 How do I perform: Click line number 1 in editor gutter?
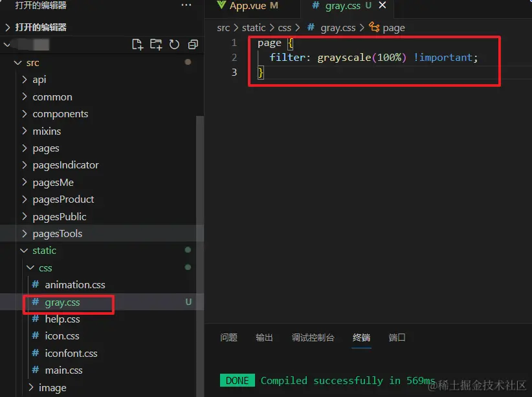tap(234, 43)
